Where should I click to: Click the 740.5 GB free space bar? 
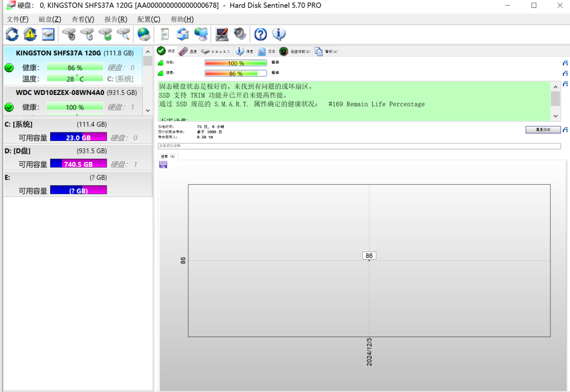(79, 164)
